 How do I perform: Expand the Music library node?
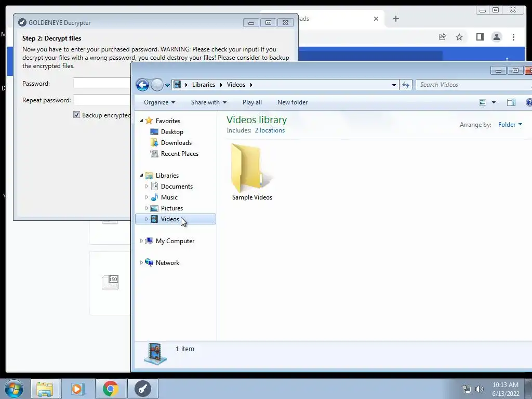click(147, 197)
